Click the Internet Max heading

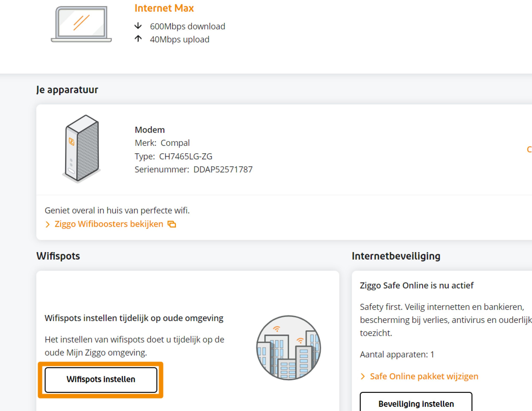pyautogui.click(x=164, y=8)
